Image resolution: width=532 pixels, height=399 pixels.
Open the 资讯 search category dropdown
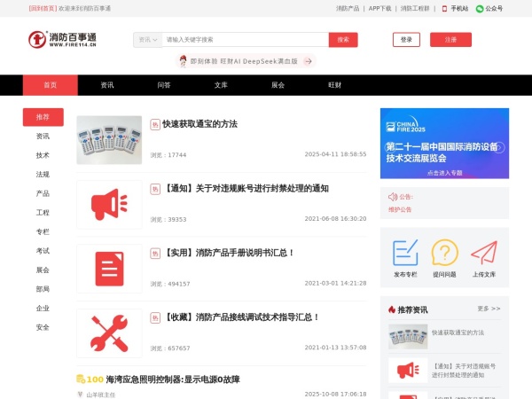148,40
